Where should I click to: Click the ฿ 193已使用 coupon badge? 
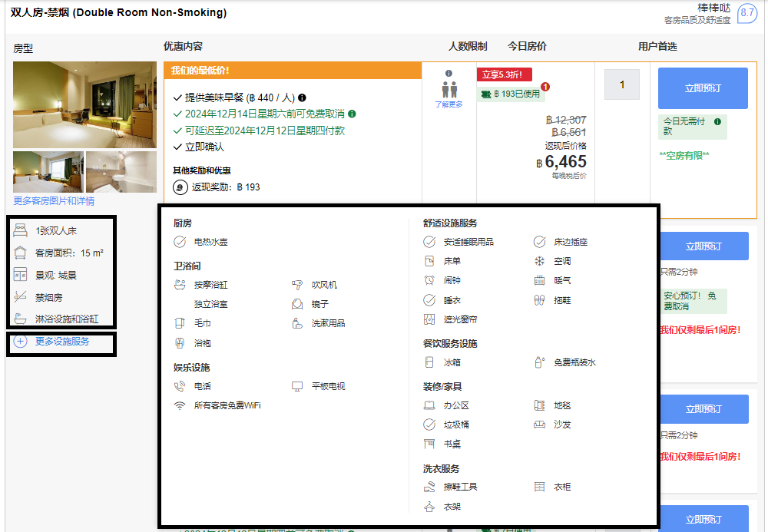(x=511, y=94)
